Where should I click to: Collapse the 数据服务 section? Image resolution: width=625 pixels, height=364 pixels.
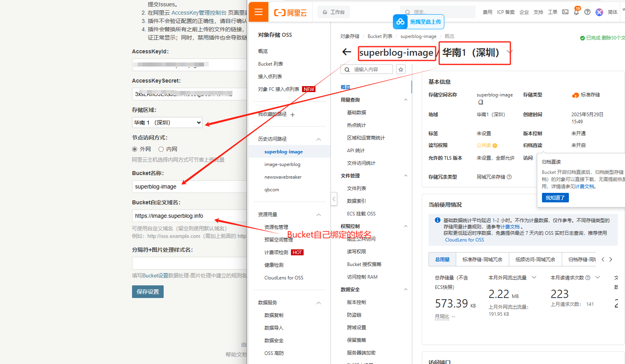(x=319, y=303)
